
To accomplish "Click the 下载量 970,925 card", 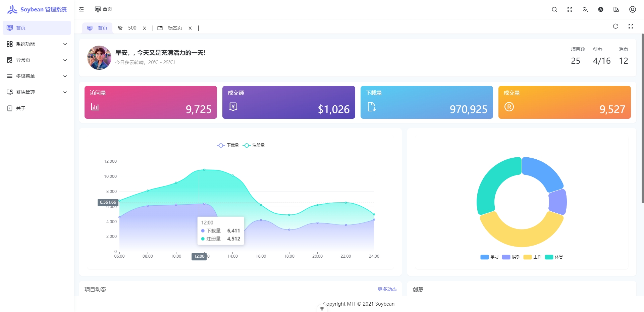I will (427, 102).
